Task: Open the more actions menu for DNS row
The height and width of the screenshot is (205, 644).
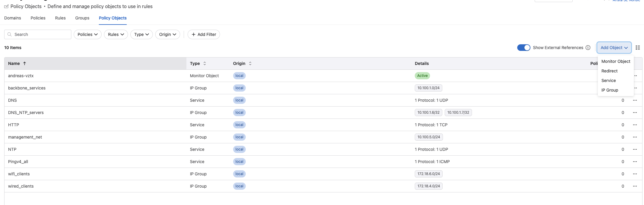Action: 635,100
